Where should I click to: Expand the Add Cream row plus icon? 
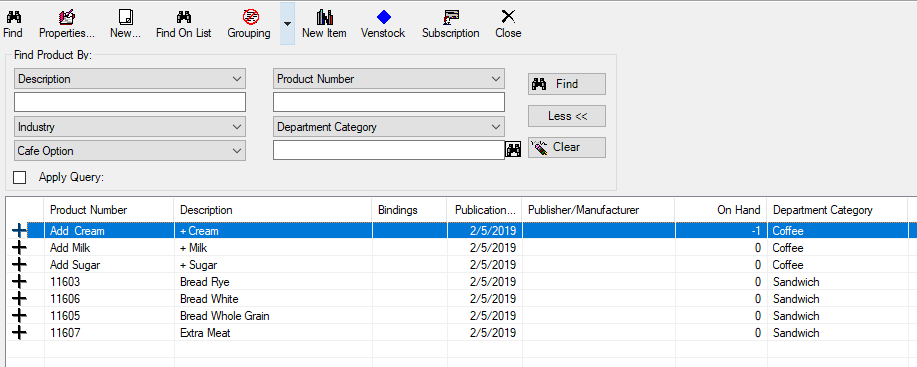19,231
